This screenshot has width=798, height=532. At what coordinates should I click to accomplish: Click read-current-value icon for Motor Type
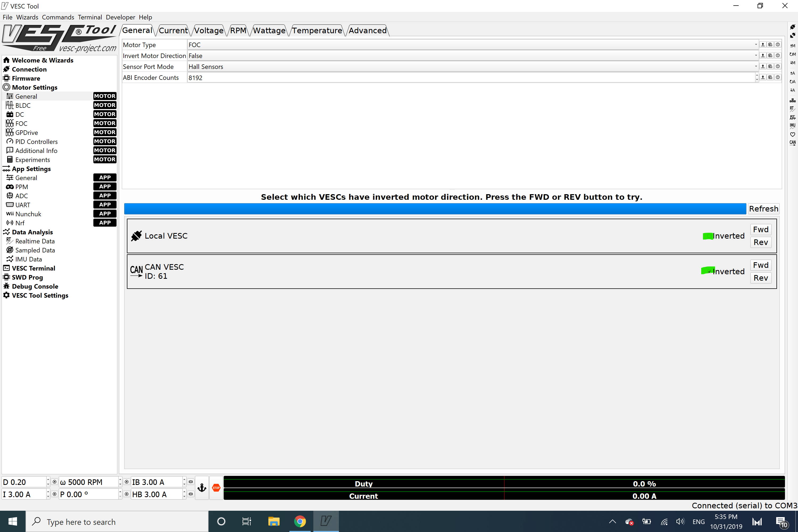coord(763,44)
